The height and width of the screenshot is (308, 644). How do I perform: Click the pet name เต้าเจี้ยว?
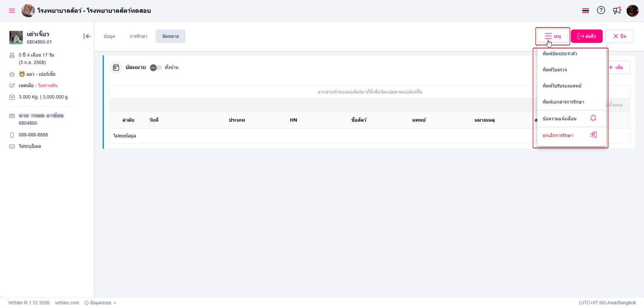point(38,34)
